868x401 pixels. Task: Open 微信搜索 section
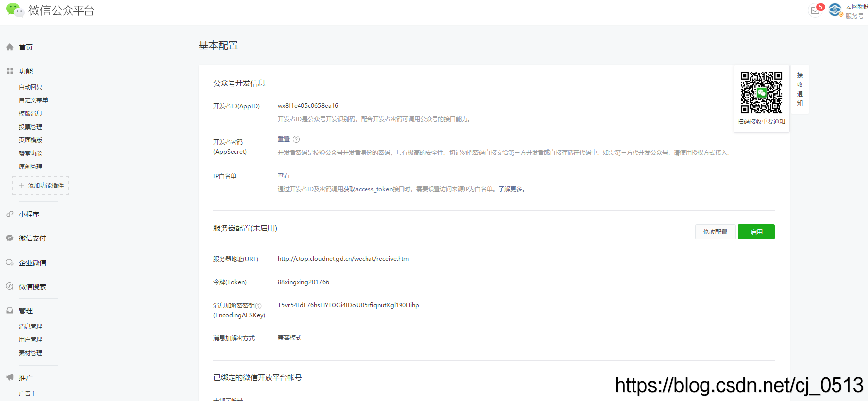pos(33,287)
